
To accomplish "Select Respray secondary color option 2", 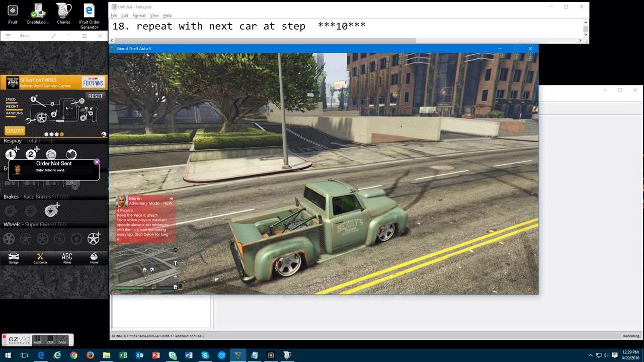I will pyautogui.click(x=32, y=154).
